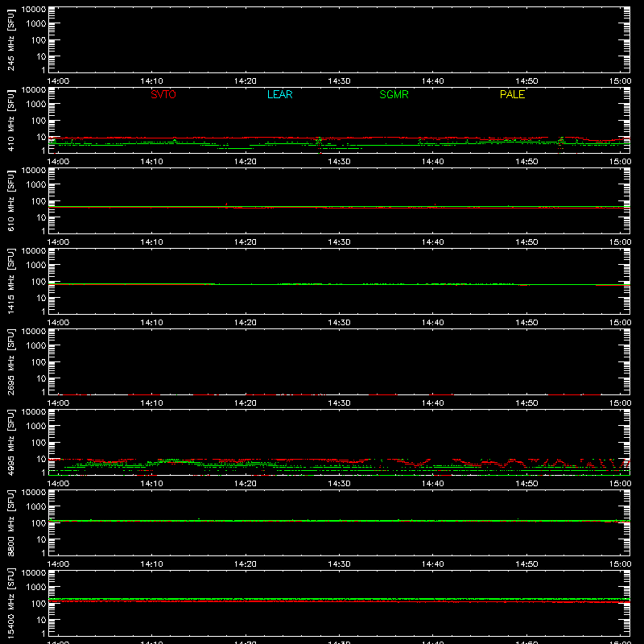Click the cyan LEAR legend label
Image resolution: width=644 pixels, height=644 pixels.
point(279,94)
